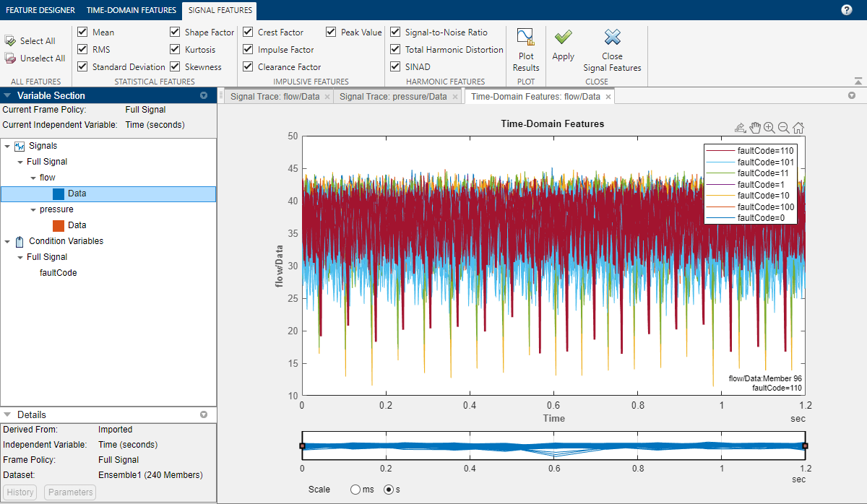The height and width of the screenshot is (504, 867).
Task: Apply the selected signal features
Action: [563, 45]
